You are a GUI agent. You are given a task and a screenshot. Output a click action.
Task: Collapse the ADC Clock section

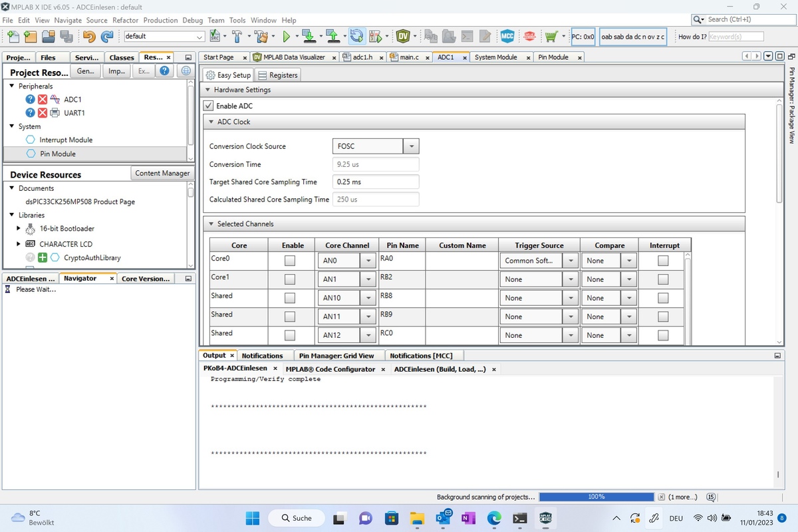coord(211,122)
